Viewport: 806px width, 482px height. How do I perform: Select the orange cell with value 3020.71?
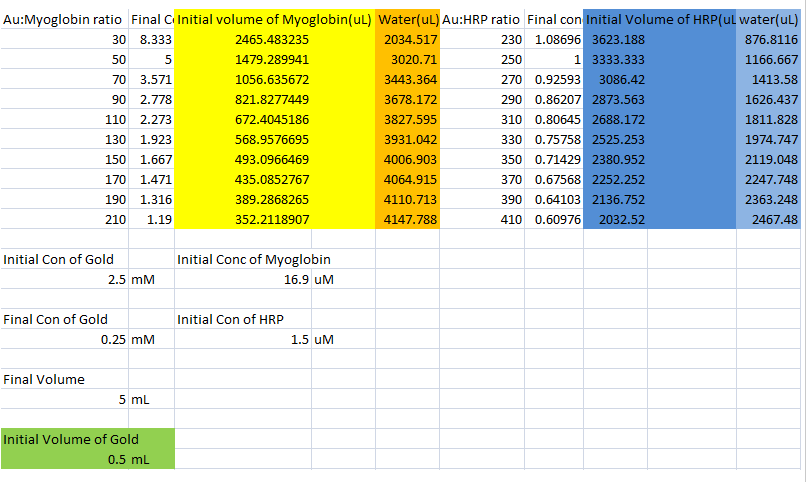coord(407,59)
